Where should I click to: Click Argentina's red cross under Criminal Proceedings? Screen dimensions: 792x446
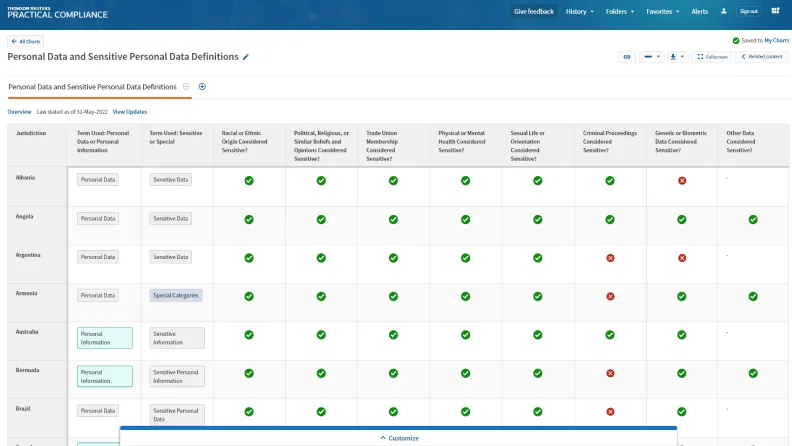click(x=610, y=257)
